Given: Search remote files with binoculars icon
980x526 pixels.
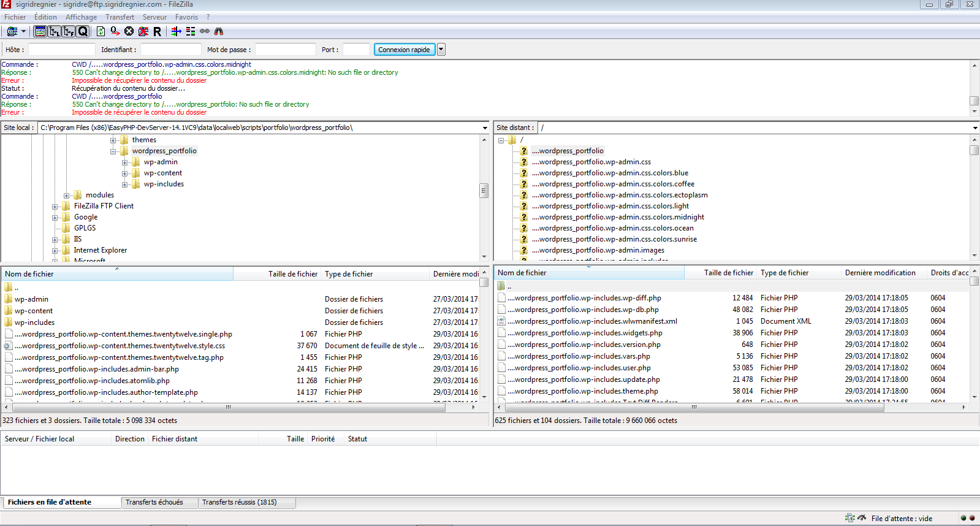Looking at the screenshot, I should tap(219, 31).
